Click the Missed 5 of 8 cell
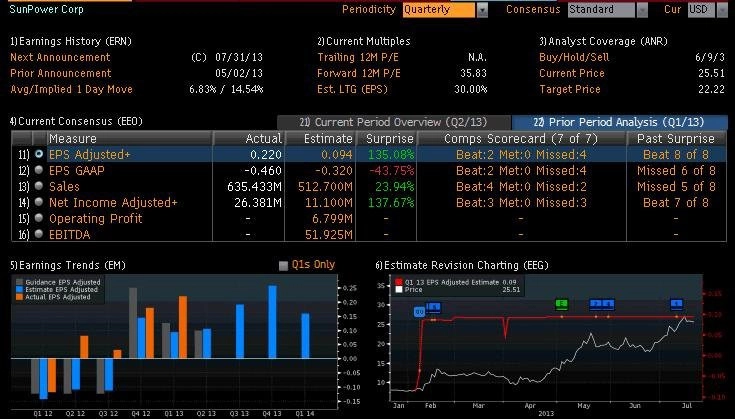 click(676, 187)
